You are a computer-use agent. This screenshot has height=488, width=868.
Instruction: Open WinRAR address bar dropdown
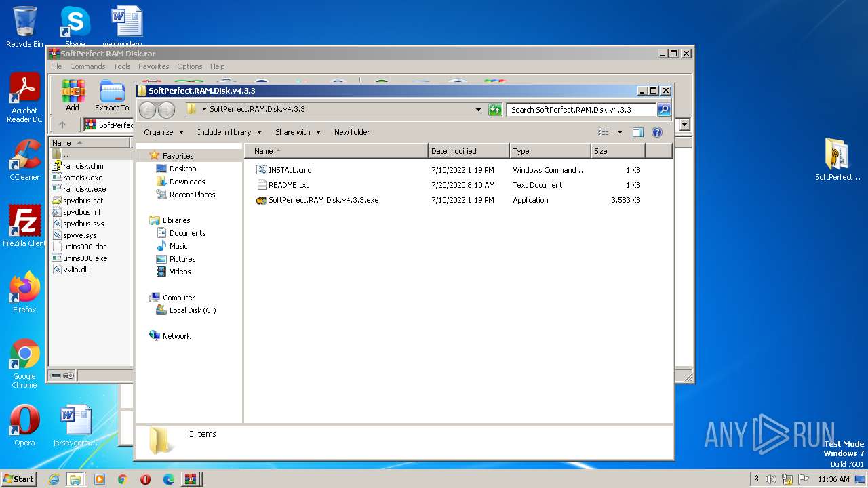[x=684, y=125]
